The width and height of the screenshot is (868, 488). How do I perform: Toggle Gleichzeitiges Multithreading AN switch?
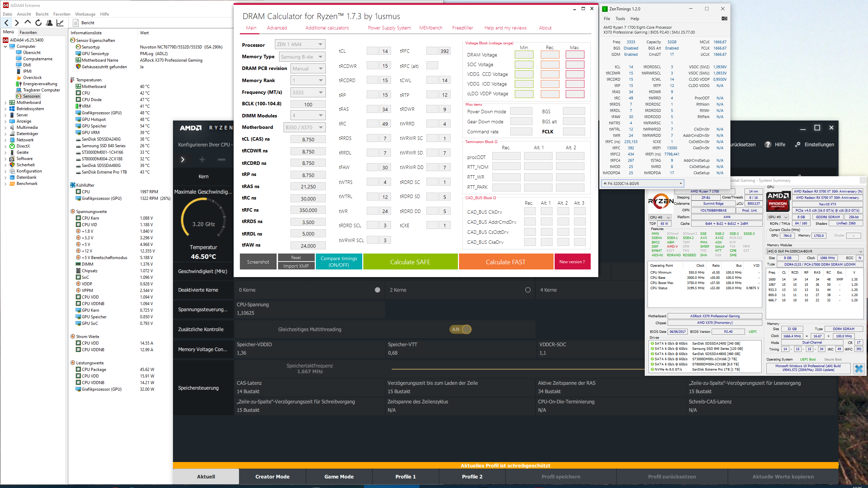click(461, 329)
